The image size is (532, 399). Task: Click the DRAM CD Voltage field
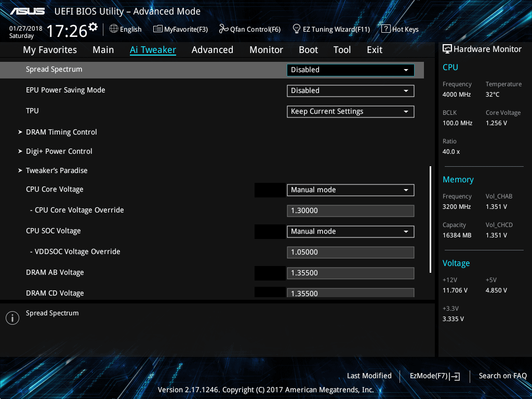351,292
